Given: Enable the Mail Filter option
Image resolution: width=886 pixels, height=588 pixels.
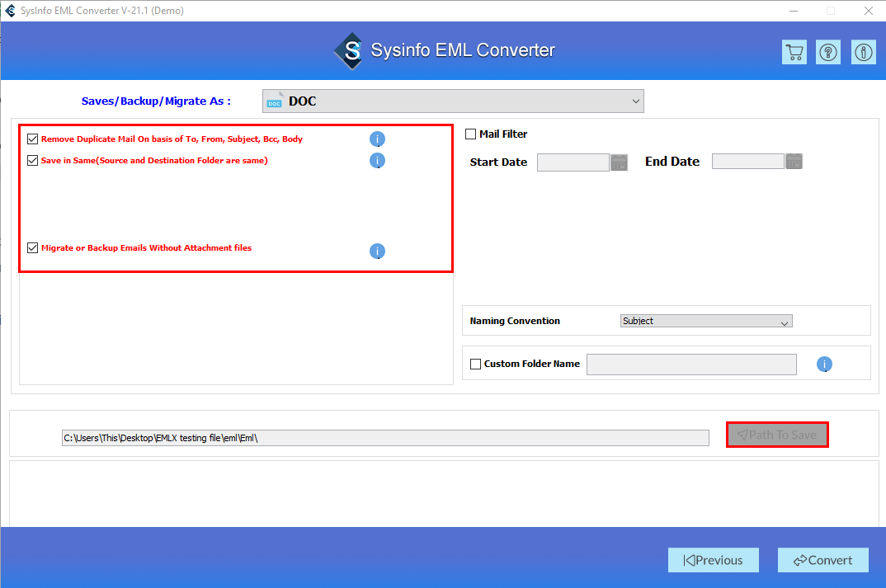Looking at the screenshot, I should point(469,133).
